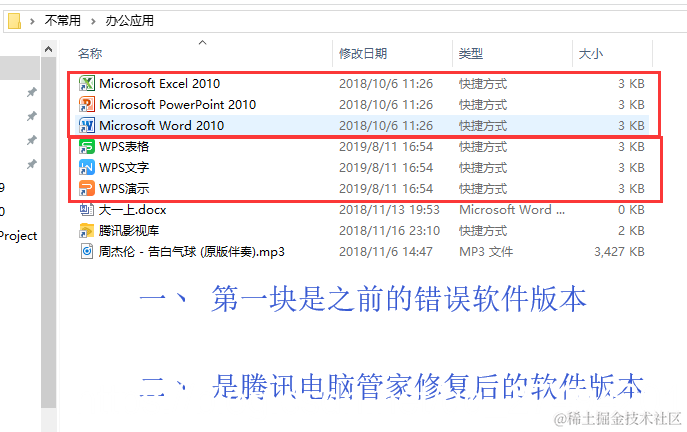Click date 2018/10/6 11:26 in Excel row

[386, 83]
